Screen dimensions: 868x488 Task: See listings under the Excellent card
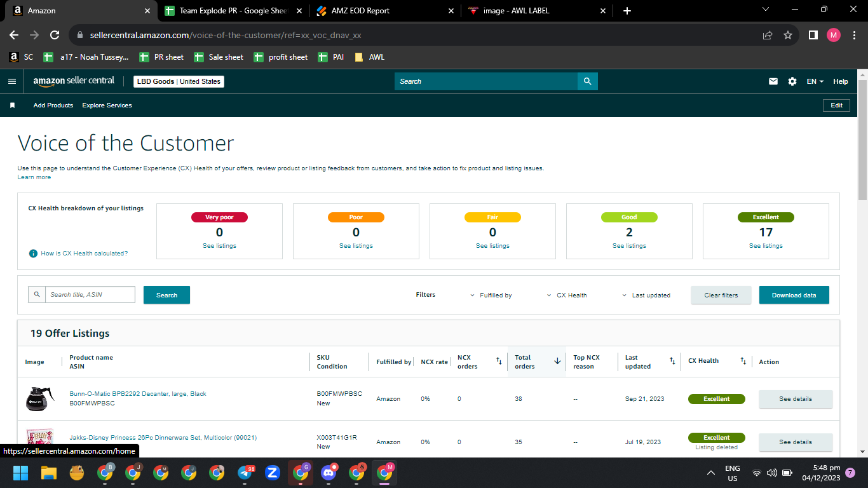pyautogui.click(x=766, y=246)
